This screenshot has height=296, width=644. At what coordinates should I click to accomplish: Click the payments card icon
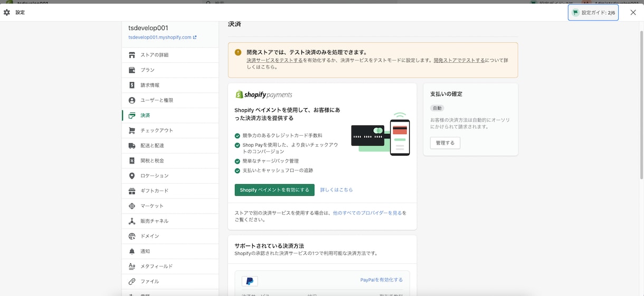tap(132, 115)
